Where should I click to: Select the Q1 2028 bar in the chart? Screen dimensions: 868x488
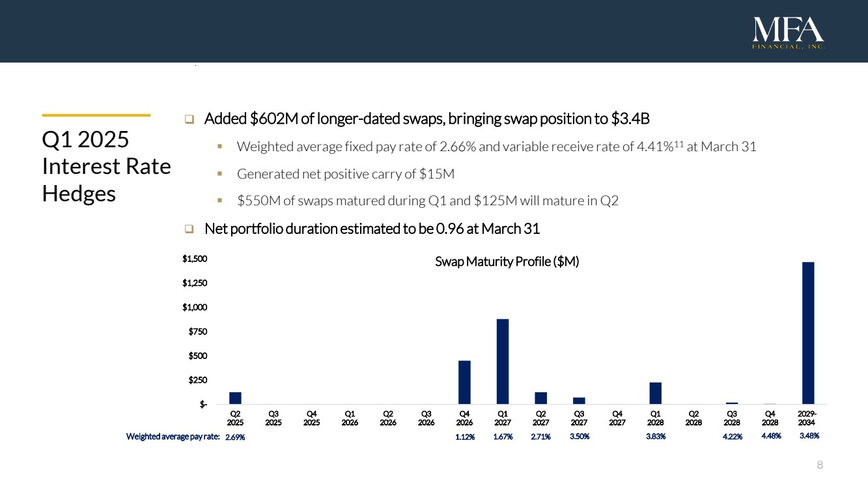[x=655, y=393]
